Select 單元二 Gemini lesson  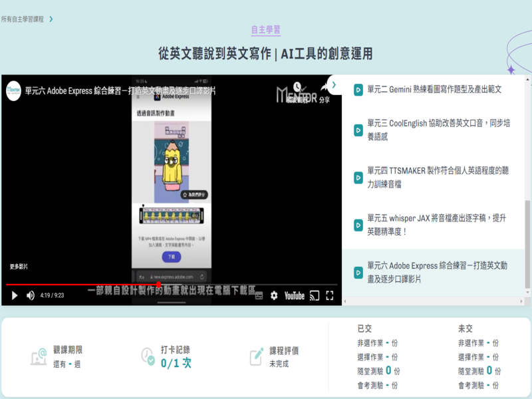434,89
